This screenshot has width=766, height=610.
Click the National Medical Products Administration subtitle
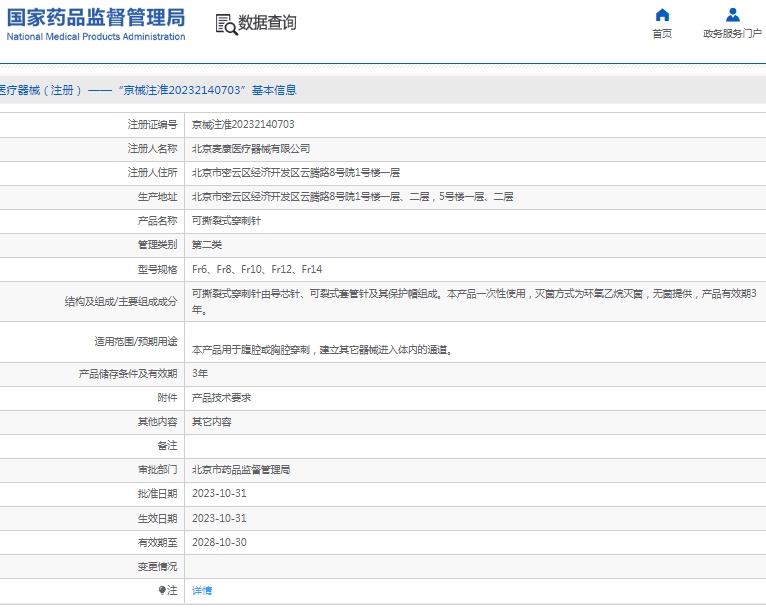[96, 37]
